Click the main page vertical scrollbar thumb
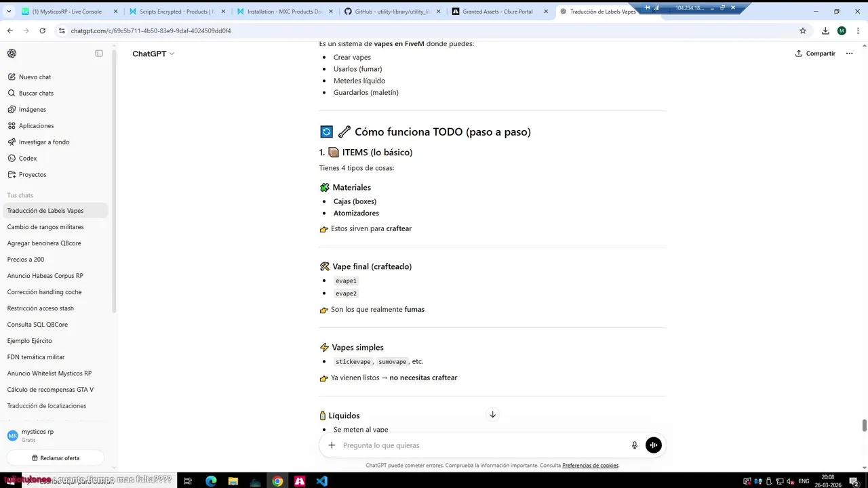Image resolution: width=868 pixels, height=488 pixels. (x=864, y=425)
